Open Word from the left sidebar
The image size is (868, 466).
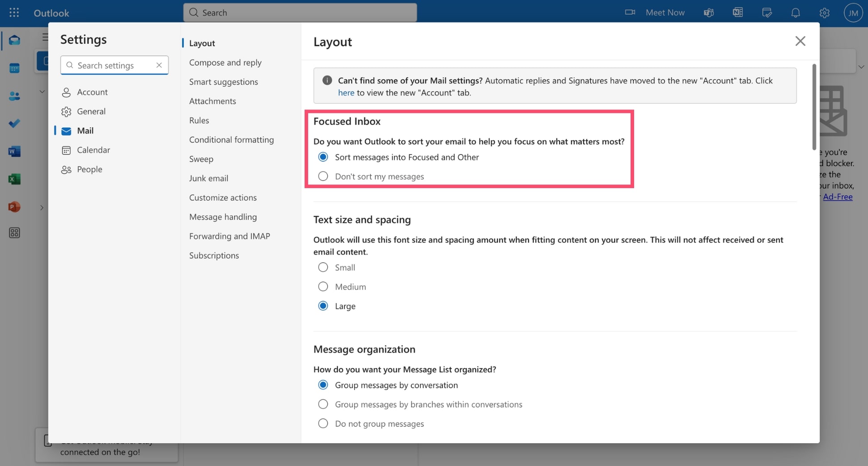click(14, 151)
